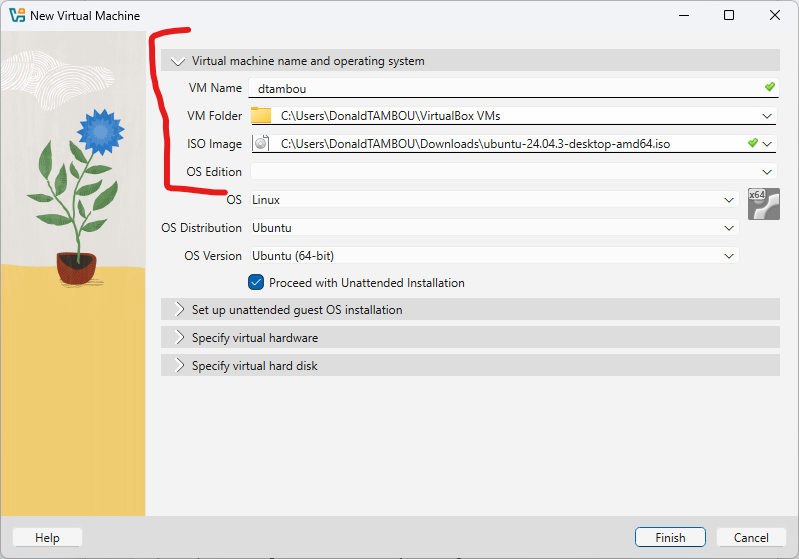Screen dimensions: 799x559
Task: Open the OS dropdown showing Linux
Action: coord(729,200)
